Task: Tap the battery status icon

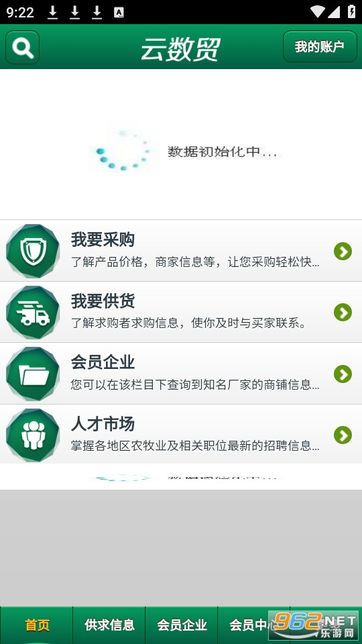Action: (352, 11)
